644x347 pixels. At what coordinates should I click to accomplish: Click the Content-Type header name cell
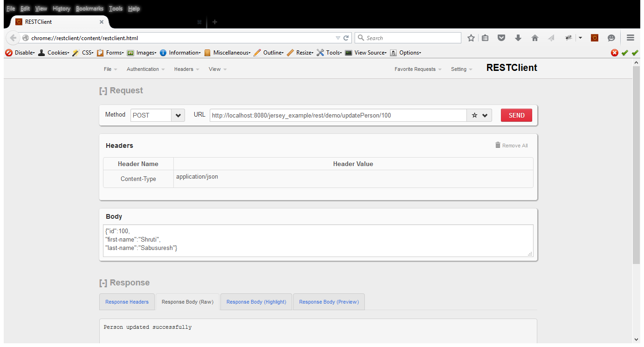click(x=138, y=179)
